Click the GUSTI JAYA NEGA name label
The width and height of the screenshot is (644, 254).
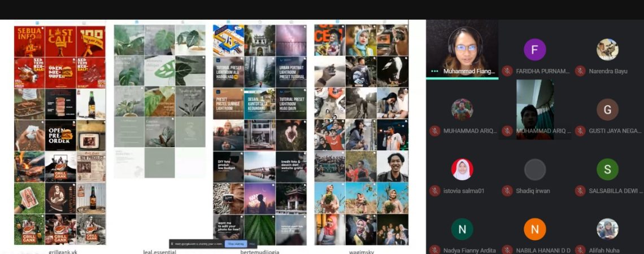click(615, 131)
